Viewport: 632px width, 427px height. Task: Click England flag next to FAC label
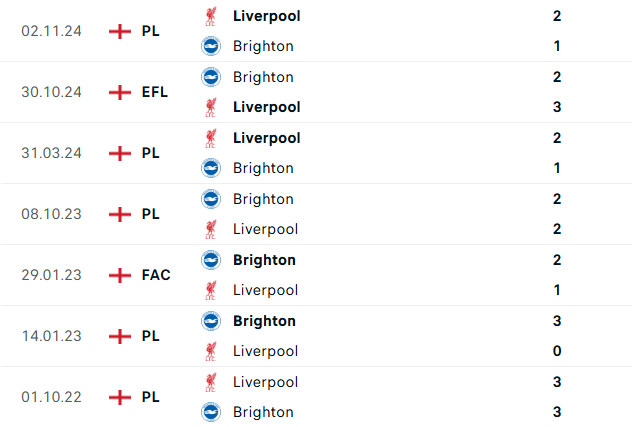coord(120,275)
